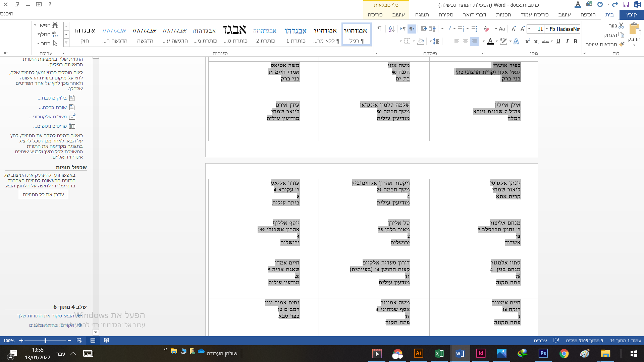Screen dimensions: 644x362
Task: Expand the styles gallery
Action: pyautogui.click(x=66, y=43)
